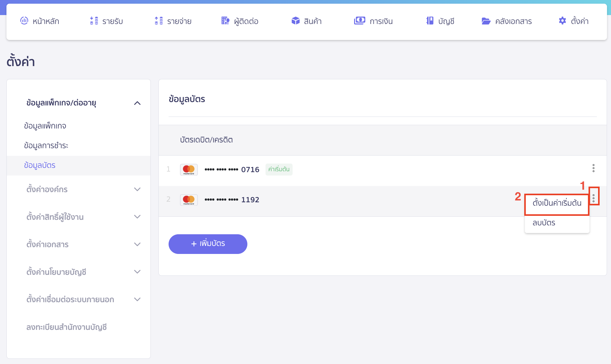Select ตั้งเป็นค่าเริ่มต้น menu option

pos(557,203)
